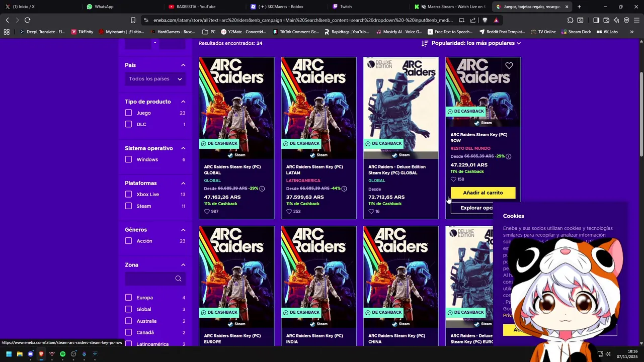
Task: Tick the Canadá zone checkbox
Action: click(128, 332)
